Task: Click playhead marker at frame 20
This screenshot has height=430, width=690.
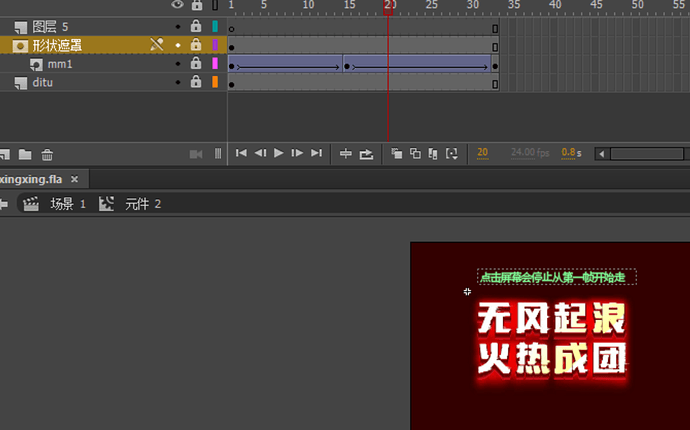Action: (x=388, y=7)
